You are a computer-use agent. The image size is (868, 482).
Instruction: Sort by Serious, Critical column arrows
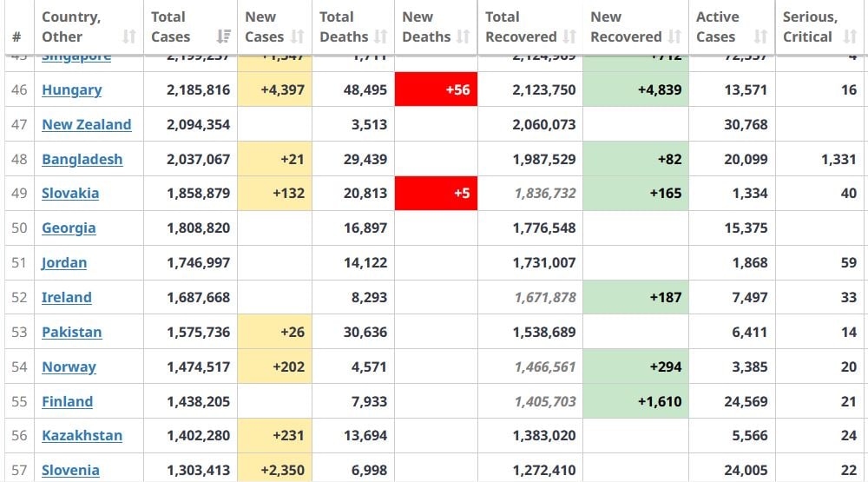point(850,36)
